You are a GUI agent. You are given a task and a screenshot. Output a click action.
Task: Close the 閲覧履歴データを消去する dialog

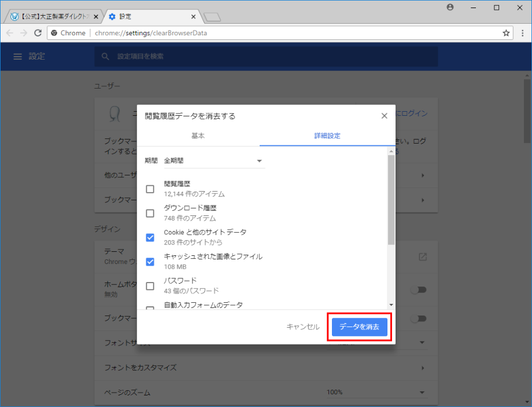tap(384, 116)
